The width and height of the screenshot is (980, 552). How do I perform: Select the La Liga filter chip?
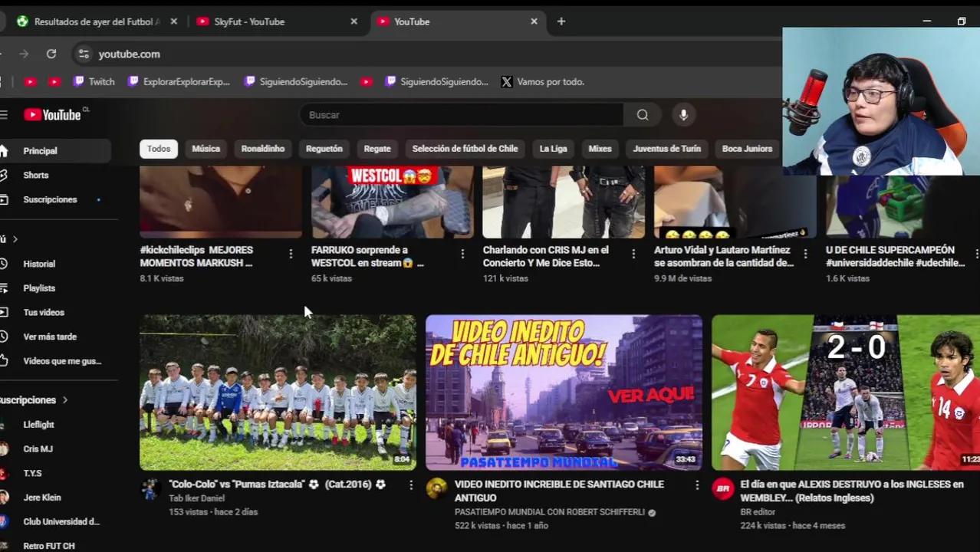(553, 149)
